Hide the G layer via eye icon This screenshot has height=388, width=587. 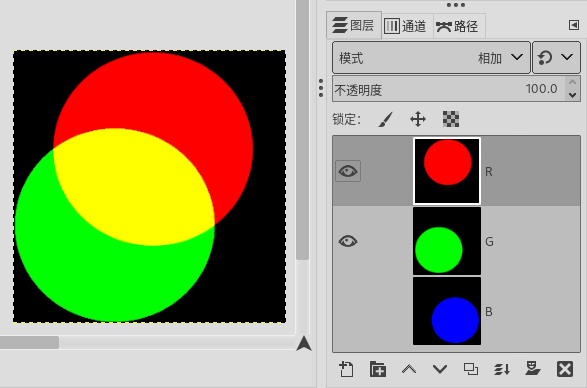pyautogui.click(x=348, y=241)
